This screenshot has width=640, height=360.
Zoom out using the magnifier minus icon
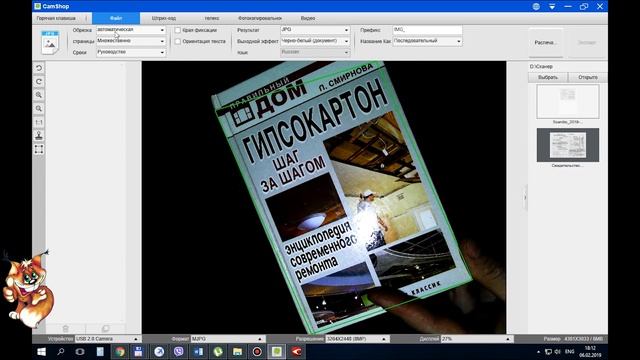pyautogui.click(x=39, y=109)
